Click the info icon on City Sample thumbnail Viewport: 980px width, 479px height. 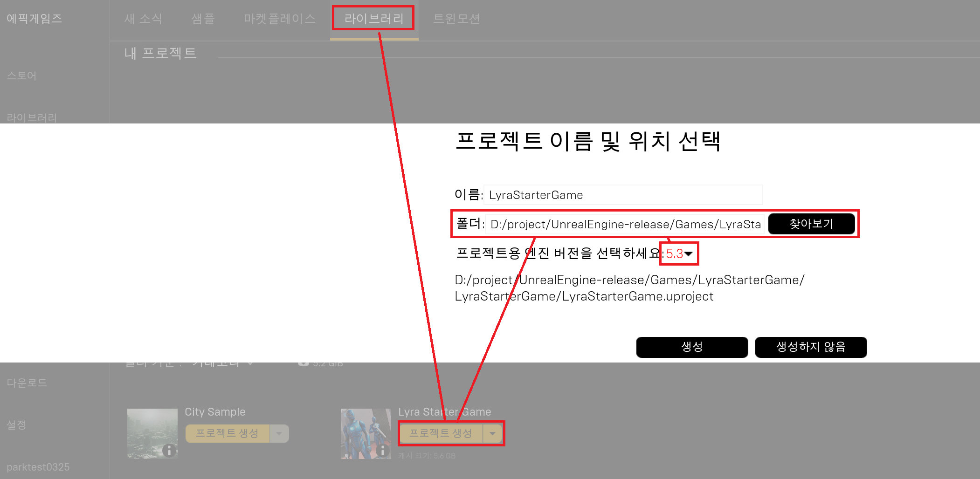click(x=169, y=450)
